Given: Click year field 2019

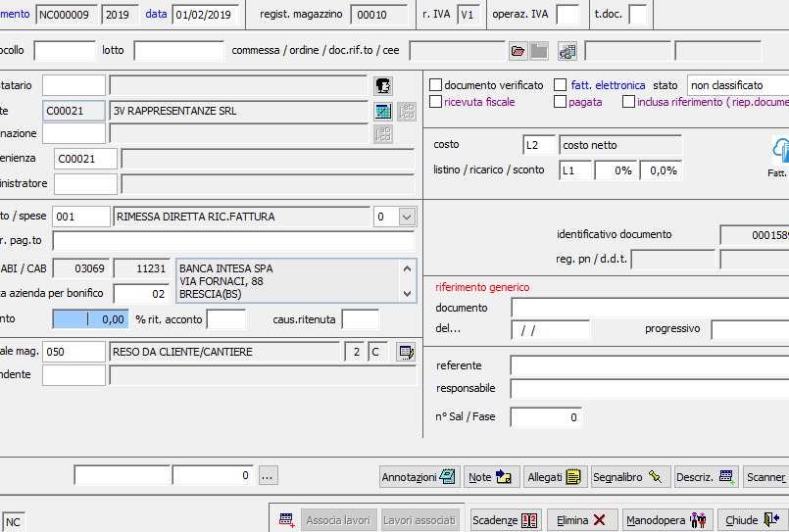Looking at the screenshot, I should [121, 15].
